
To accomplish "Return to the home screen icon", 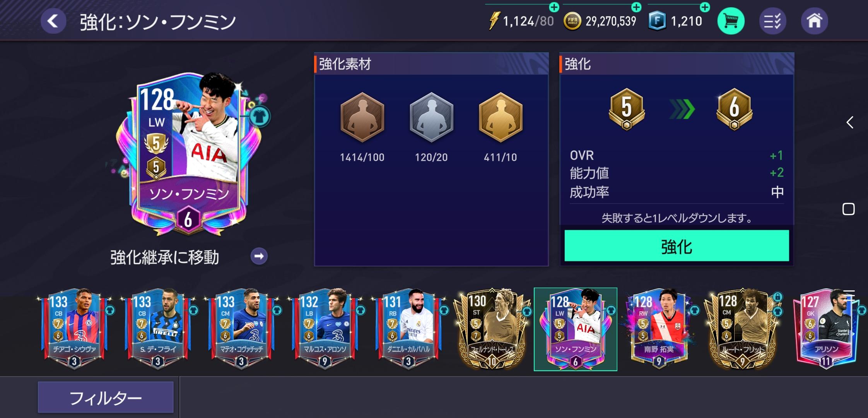I will (814, 21).
